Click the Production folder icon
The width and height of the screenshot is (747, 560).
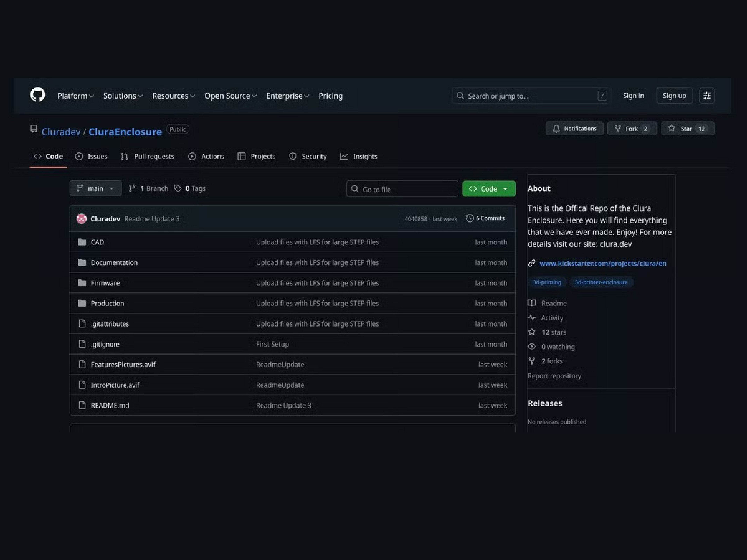pos(82,304)
